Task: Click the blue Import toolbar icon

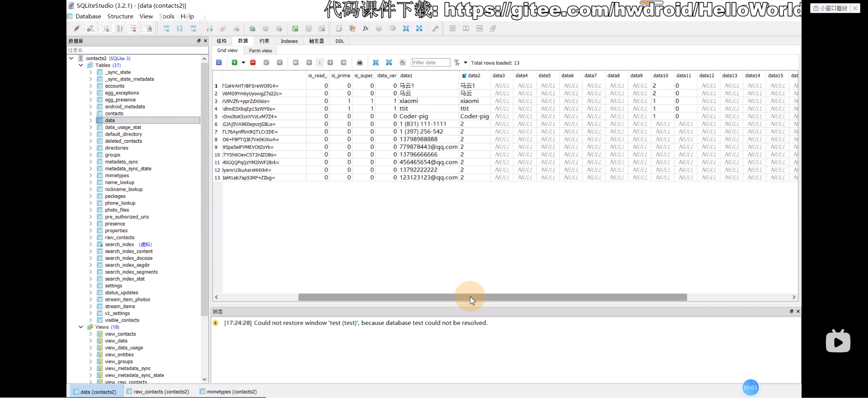Action: 406,28
